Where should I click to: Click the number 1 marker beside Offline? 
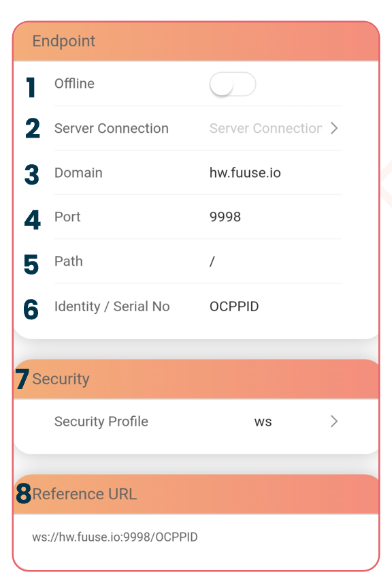pyautogui.click(x=31, y=87)
